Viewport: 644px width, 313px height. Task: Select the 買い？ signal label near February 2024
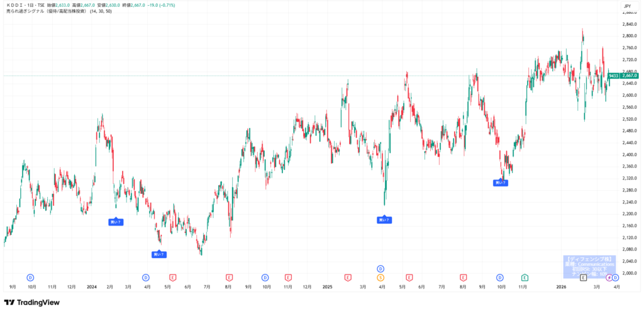(116, 222)
